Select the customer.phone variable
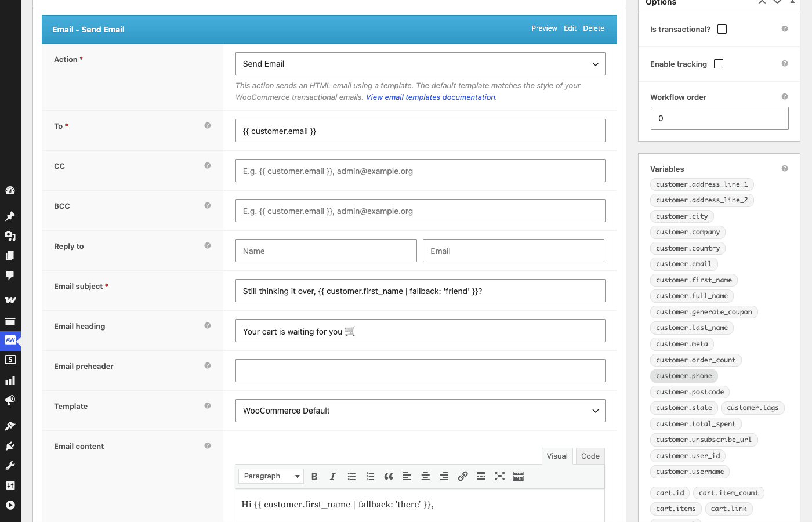The image size is (812, 522). 684,376
